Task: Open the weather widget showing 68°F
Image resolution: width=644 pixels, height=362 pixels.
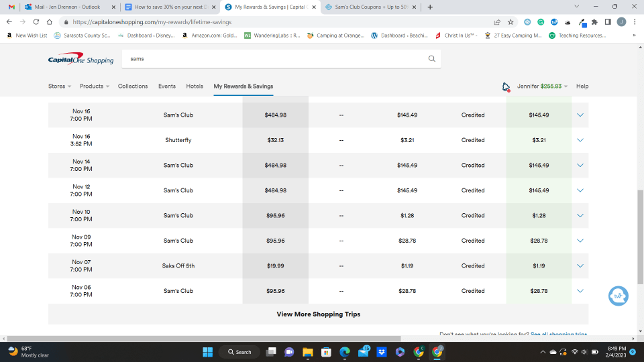Action: [x=29, y=352]
